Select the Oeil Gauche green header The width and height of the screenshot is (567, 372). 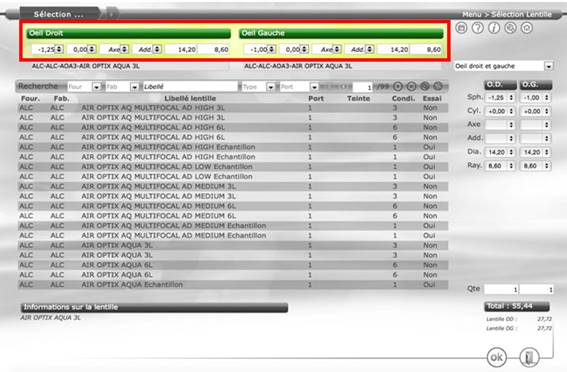341,33
